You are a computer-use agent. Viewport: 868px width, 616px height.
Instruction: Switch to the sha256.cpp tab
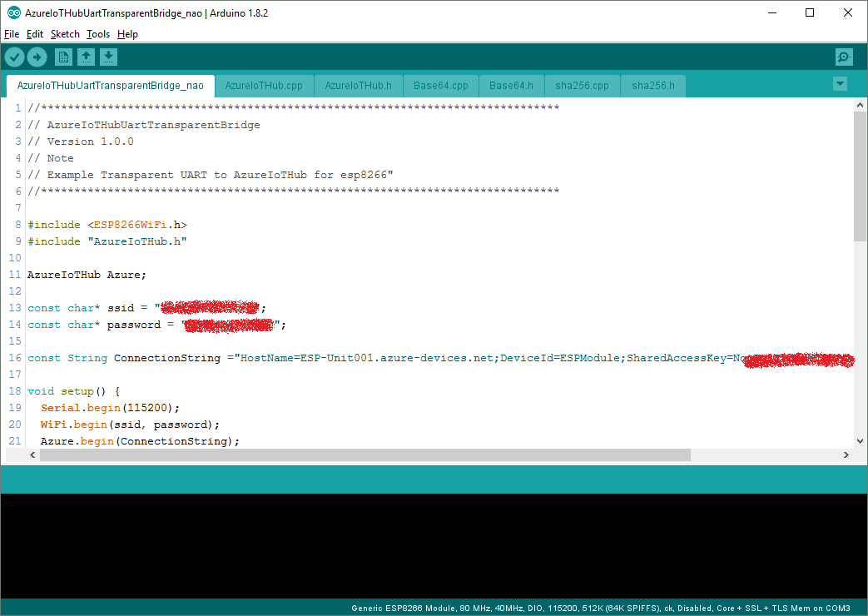point(582,86)
